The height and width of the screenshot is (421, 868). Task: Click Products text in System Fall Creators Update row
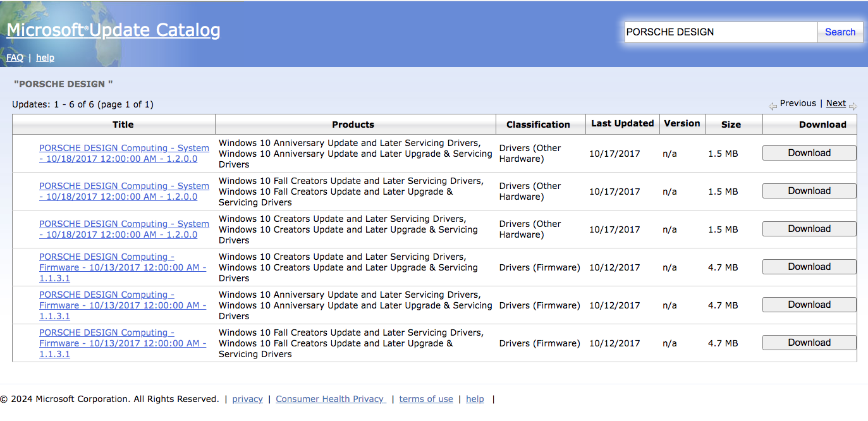[351, 192]
